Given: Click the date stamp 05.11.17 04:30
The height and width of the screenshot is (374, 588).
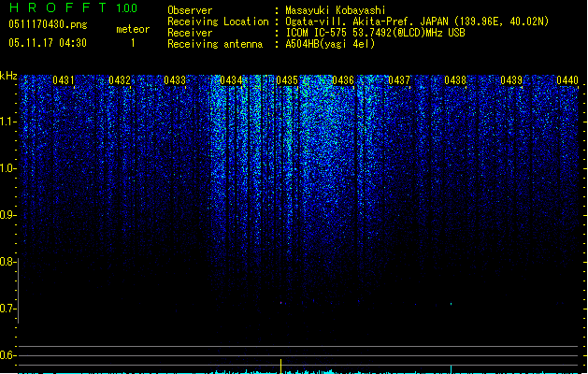Looking at the screenshot, I should 48,43.
